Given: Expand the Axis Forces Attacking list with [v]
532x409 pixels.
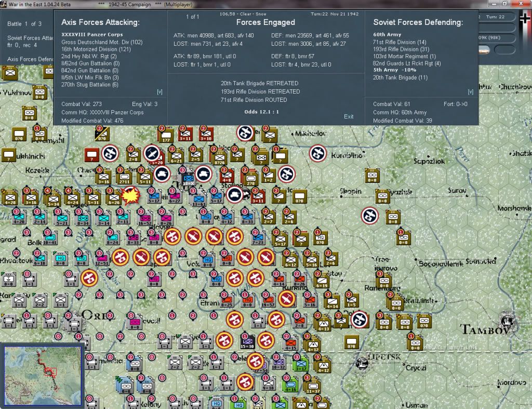Looking at the screenshot, I should point(159,92).
